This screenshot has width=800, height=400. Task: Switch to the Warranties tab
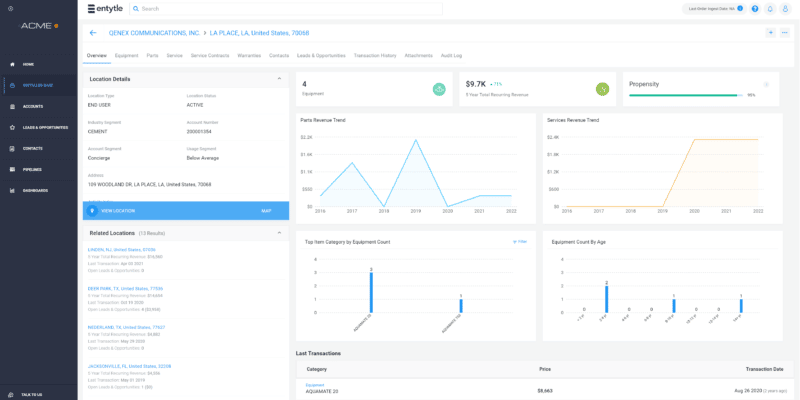point(249,56)
